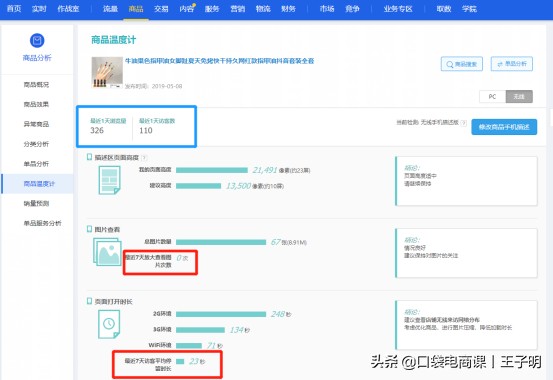Click the 248 秒 2G value
Image resolution: width=553 pixels, height=380 pixels.
click(x=281, y=314)
